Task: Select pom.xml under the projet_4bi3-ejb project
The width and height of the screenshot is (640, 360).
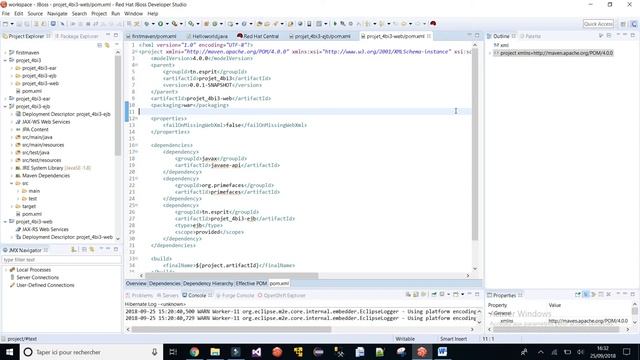Action: (x=31, y=214)
